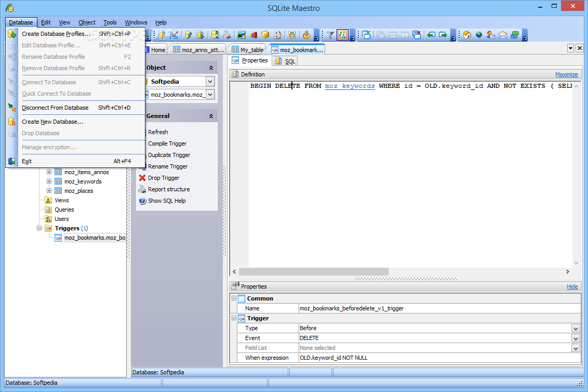
Task: Click the green calculator-grid toolbar icon
Action: click(292, 35)
